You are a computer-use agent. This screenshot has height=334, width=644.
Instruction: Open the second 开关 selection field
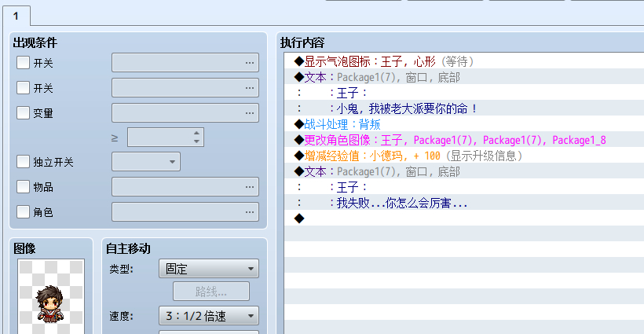pyautogui.click(x=185, y=88)
